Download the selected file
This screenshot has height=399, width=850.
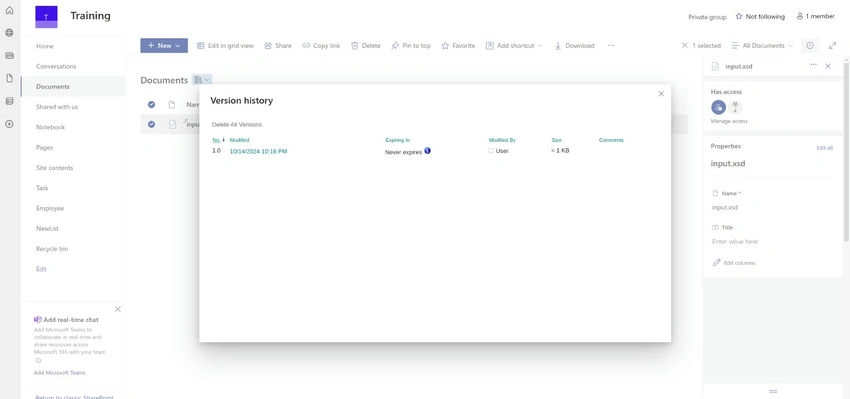click(x=574, y=46)
